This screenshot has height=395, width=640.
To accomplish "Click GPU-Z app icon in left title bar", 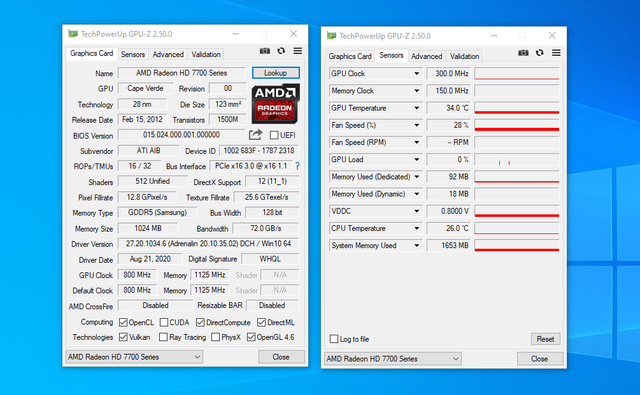I will 73,34.
